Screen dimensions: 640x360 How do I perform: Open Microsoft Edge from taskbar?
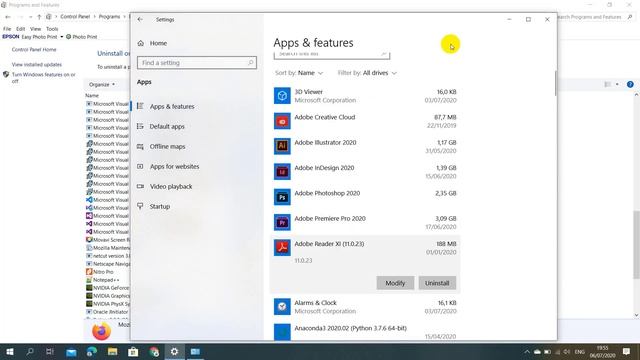coord(92,351)
